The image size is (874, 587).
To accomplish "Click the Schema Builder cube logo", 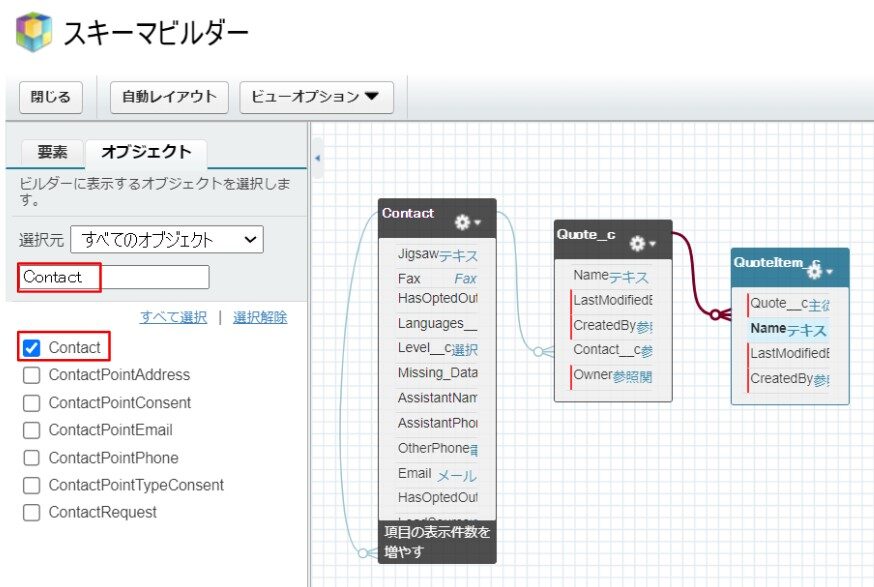I will (35, 32).
